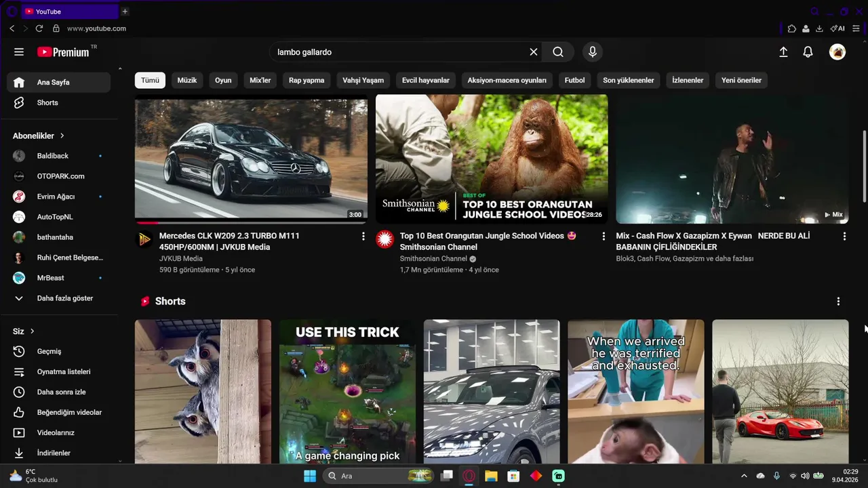Screen dimensions: 868x488
Task: Open the browser easy setup panel
Action: (x=856, y=28)
